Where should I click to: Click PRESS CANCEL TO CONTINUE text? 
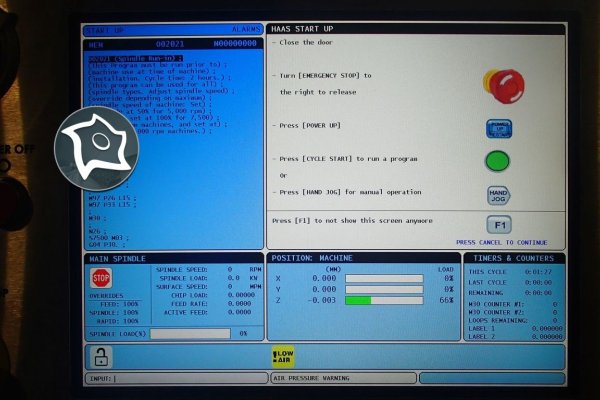click(502, 243)
